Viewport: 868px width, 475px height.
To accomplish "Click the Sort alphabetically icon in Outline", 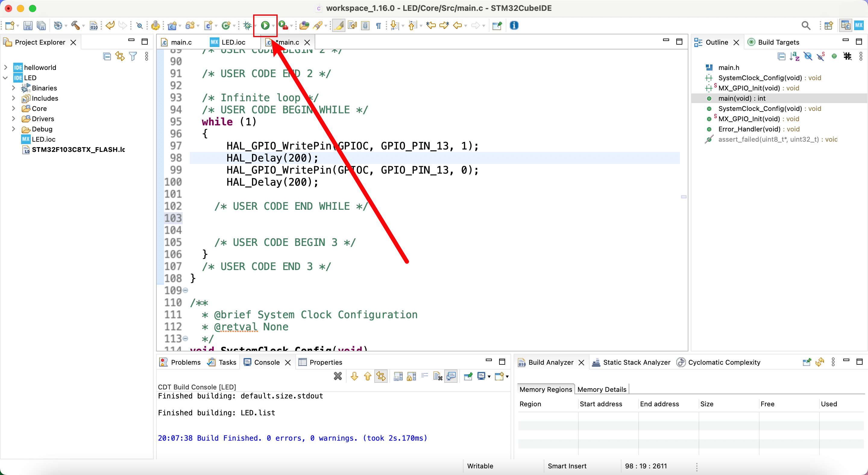I will pyautogui.click(x=794, y=56).
